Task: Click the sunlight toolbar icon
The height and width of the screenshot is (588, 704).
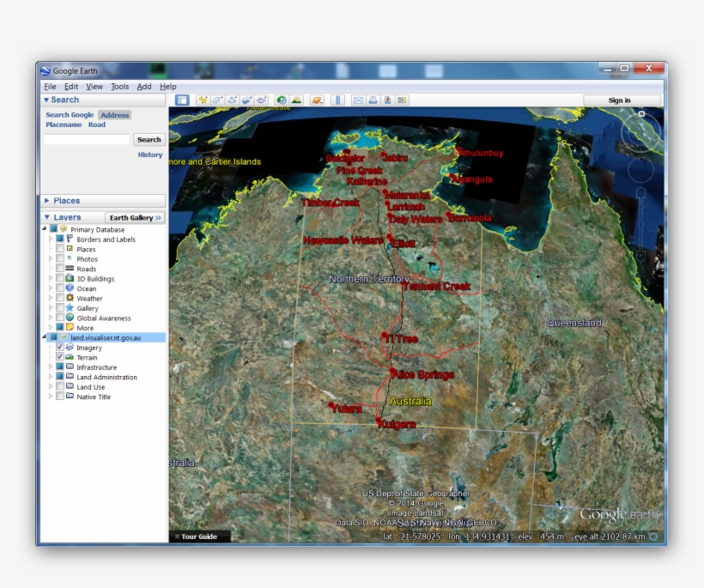Action: [296, 100]
